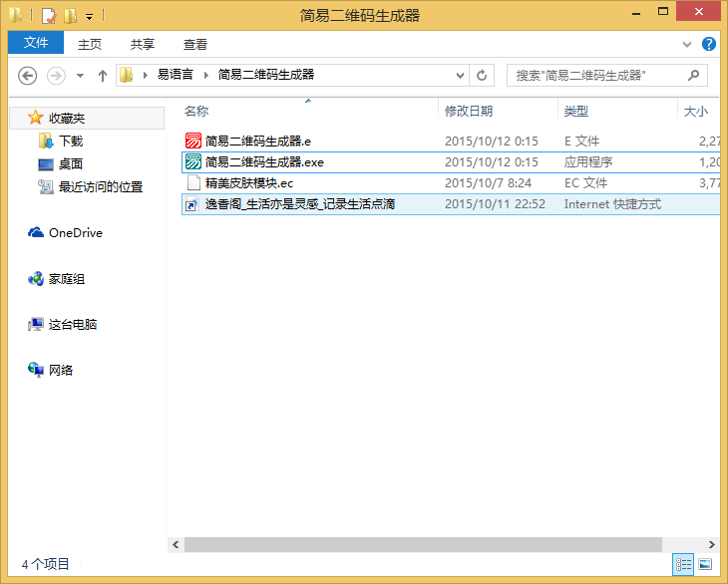This screenshot has height=584, width=728.
Task: Click 简易二维码生成器 in the address breadcrumb
Action: (266, 74)
